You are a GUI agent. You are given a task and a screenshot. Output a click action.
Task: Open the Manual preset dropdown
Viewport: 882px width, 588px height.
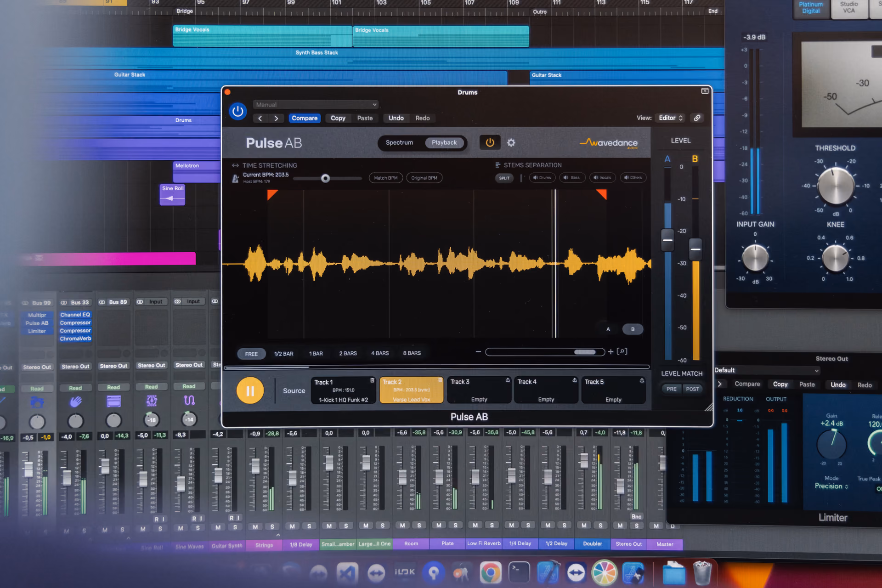tap(316, 105)
